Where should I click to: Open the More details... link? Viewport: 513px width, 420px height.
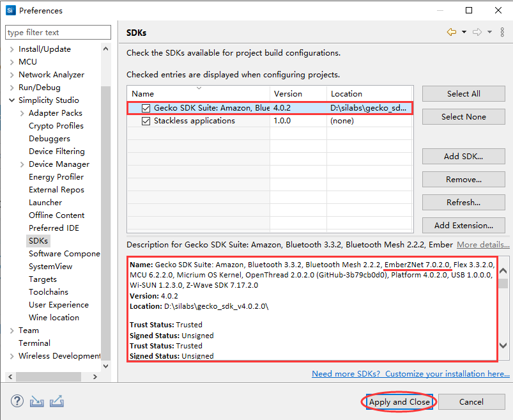(x=483, y=245)
